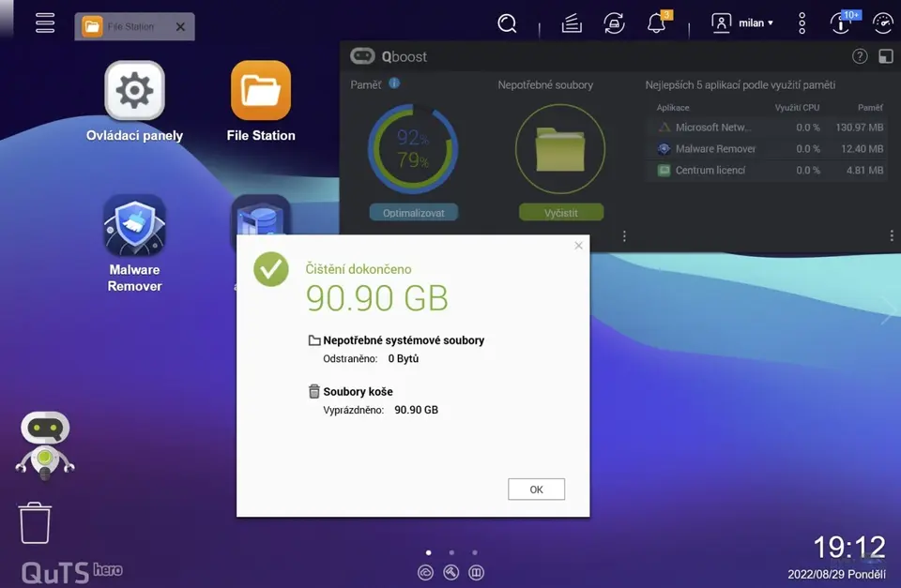Click the search magnifier icon
This screenshot has height=588, width=901.
[x=507, y=23]
